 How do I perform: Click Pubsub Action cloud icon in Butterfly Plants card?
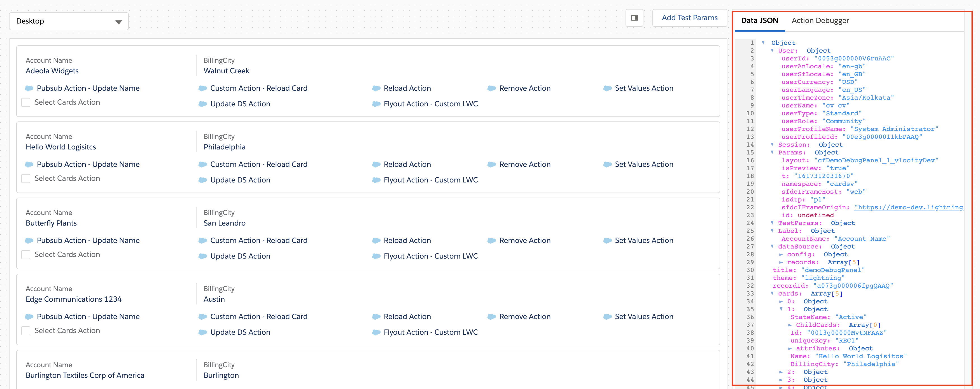click(29, 240)
